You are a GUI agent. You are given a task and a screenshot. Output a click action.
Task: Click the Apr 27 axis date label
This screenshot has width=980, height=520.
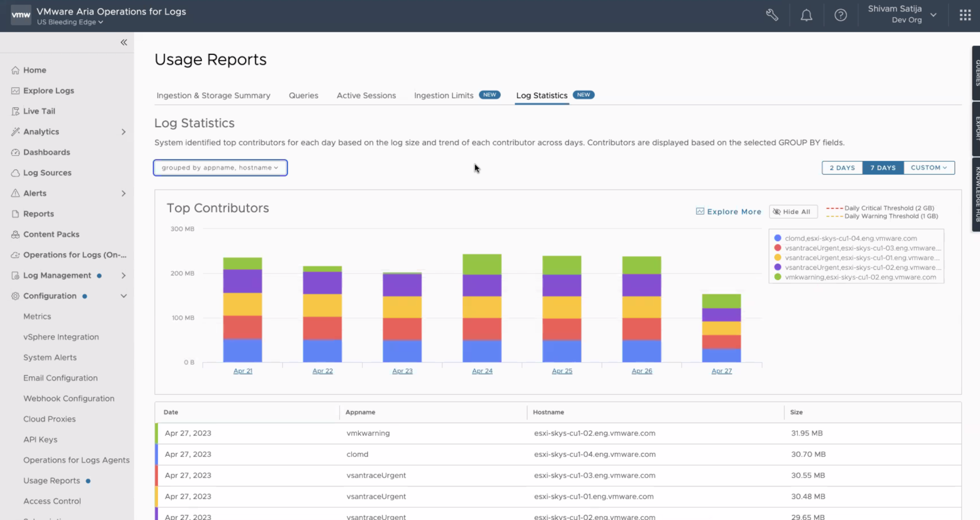click(x=721, y=371)
